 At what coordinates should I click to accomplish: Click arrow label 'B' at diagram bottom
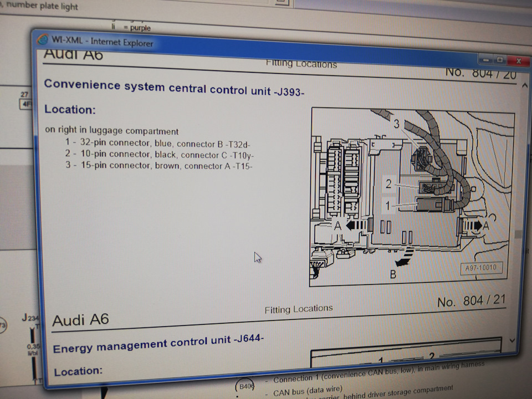coord(393,274)
